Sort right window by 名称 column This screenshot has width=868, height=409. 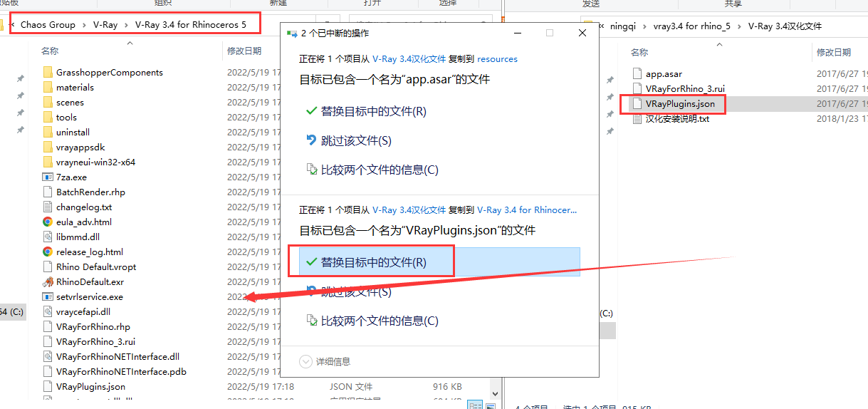click(639, 52)
